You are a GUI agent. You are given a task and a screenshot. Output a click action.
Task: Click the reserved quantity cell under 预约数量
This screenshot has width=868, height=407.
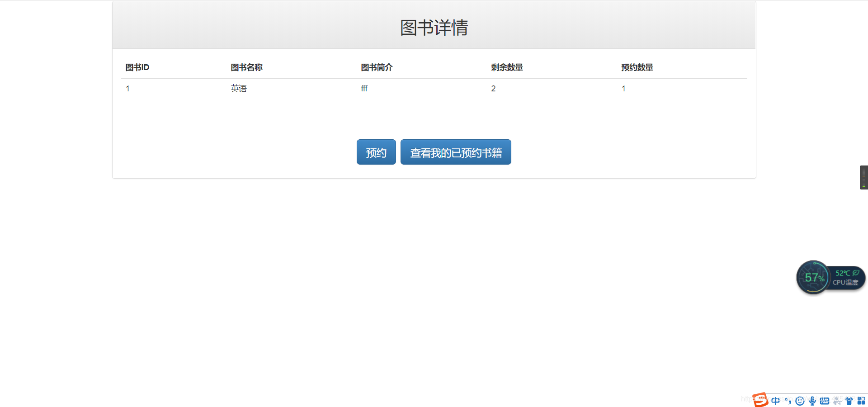click(x=623, y=89)
